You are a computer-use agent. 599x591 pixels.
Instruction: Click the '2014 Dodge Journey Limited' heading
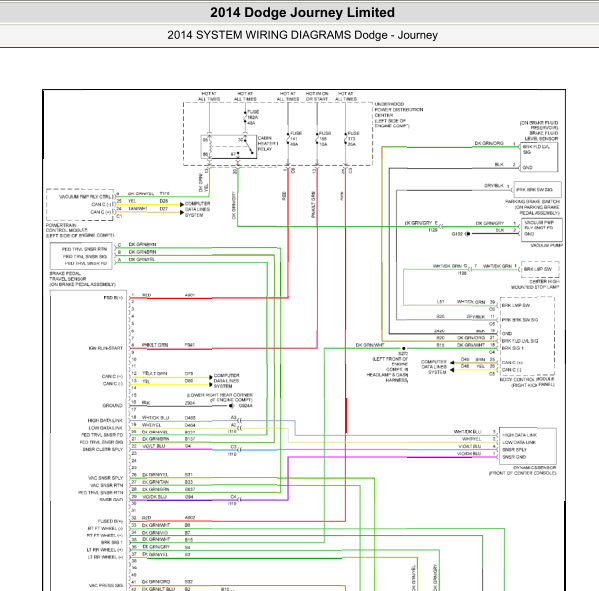click(302, 13)
